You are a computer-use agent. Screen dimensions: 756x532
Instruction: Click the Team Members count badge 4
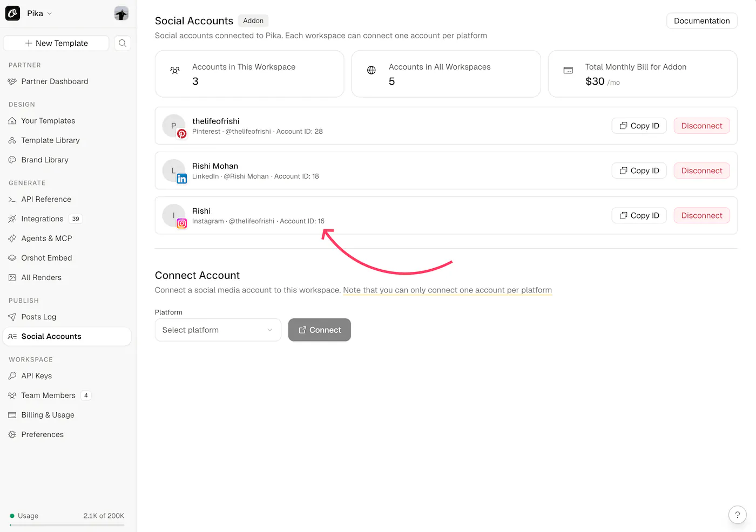(86, 395)
